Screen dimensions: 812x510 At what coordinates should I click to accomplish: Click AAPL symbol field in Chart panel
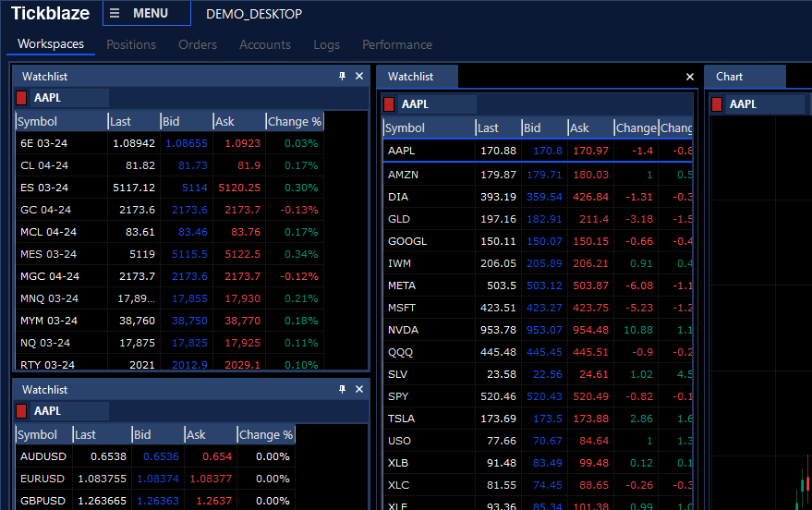[765, 104]
